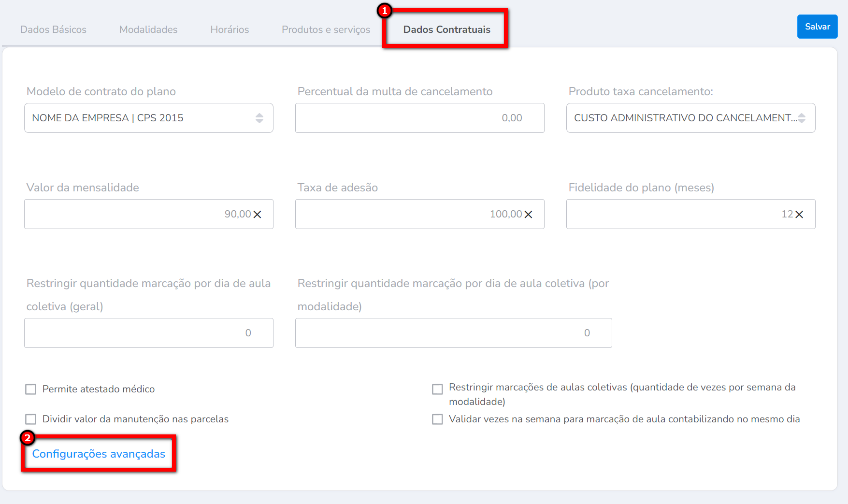Check Dividir valor da manutenção nas parcelas
The height and width of the screenshot is (504, 848).
[x=31, y=419]
